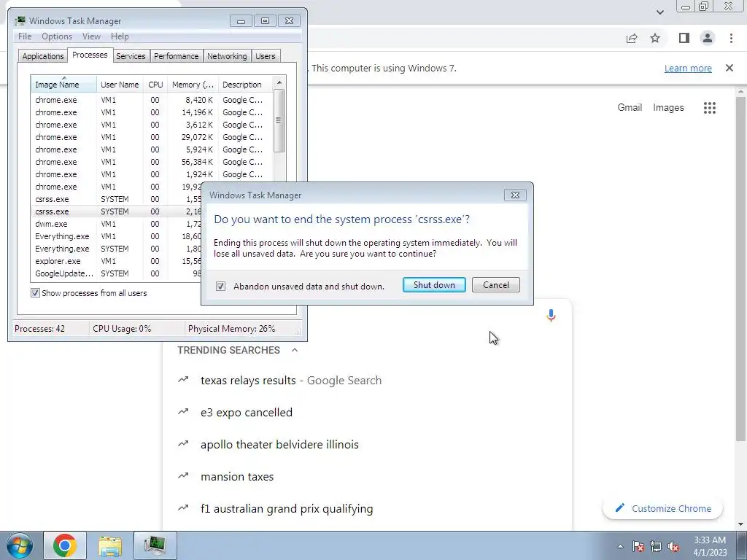This screenshot has height=560, width=747.
Task: Open Task Manager Help menu
Action: point(120,36)
